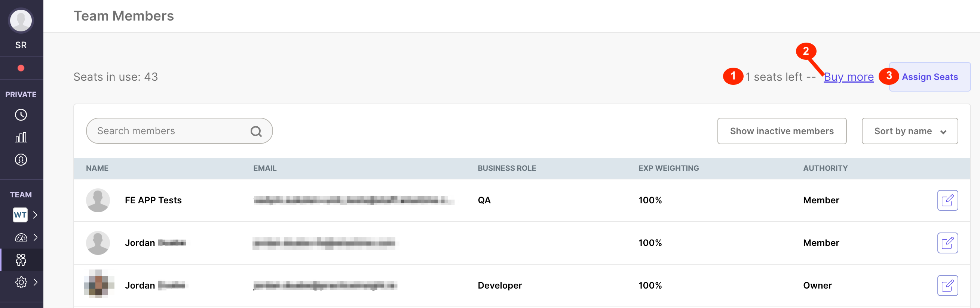Image resolution: width=980 pixels, height=308 pixels.
Task: Click the magnifier search icon
Action: click(x=256, y=131)
